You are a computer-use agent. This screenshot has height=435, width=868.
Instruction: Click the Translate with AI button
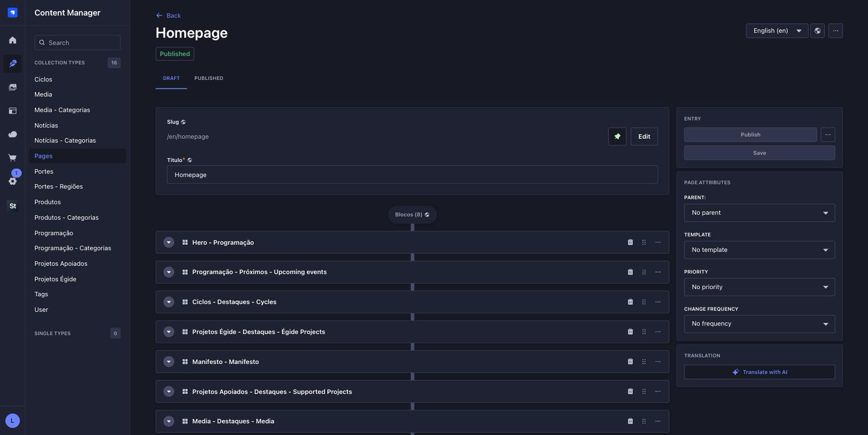pos(759,372)
